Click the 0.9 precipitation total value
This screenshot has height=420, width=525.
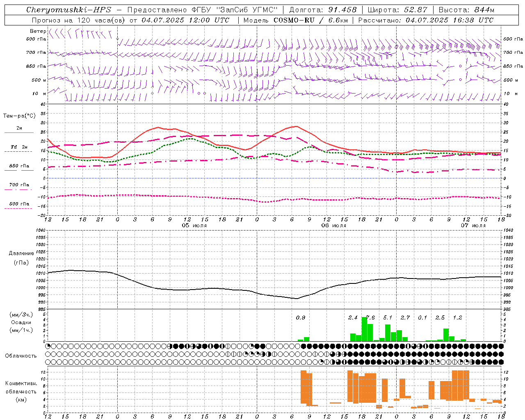[301, 318]
